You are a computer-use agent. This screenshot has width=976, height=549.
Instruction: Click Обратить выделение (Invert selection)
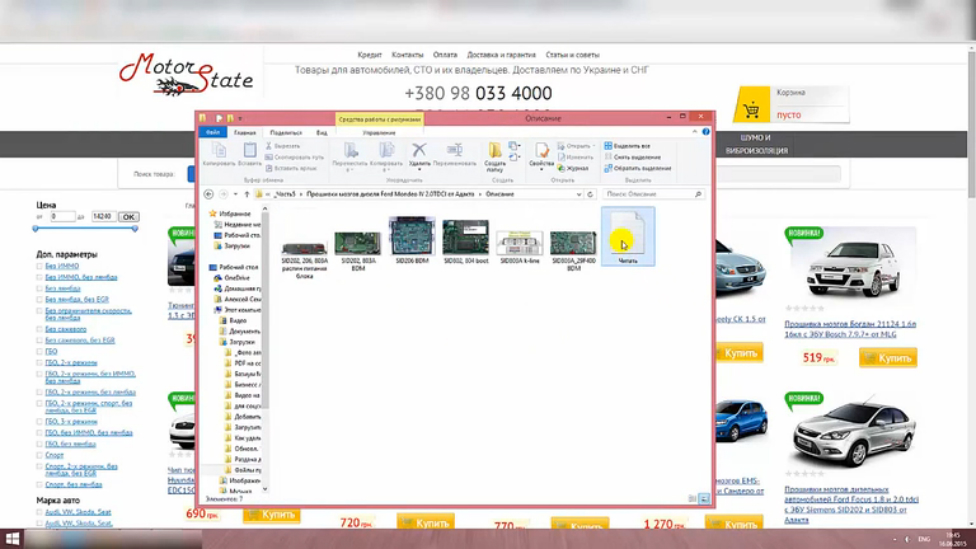tap(637, 168)
